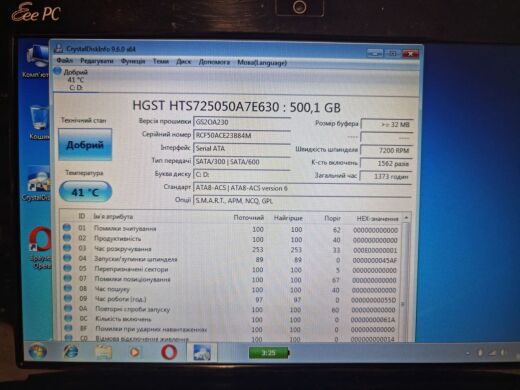Click the serial number field
Image resolution: width=520 pixels, height=390 pixels.
pyautogui.click(x=242, y=135)
